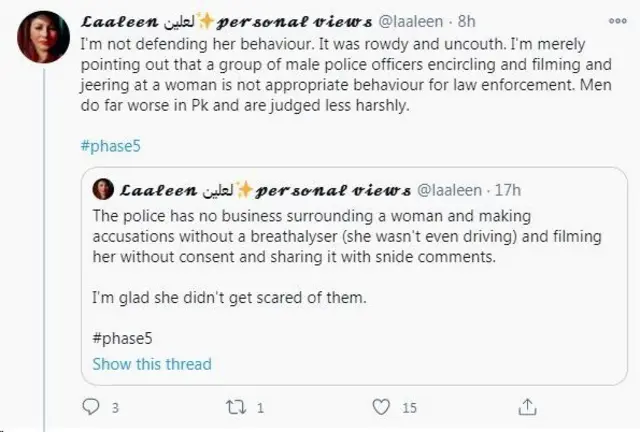Retweet this tweet using the retweet icon
This screenshot has width=640, height=432.
point(235,407)
